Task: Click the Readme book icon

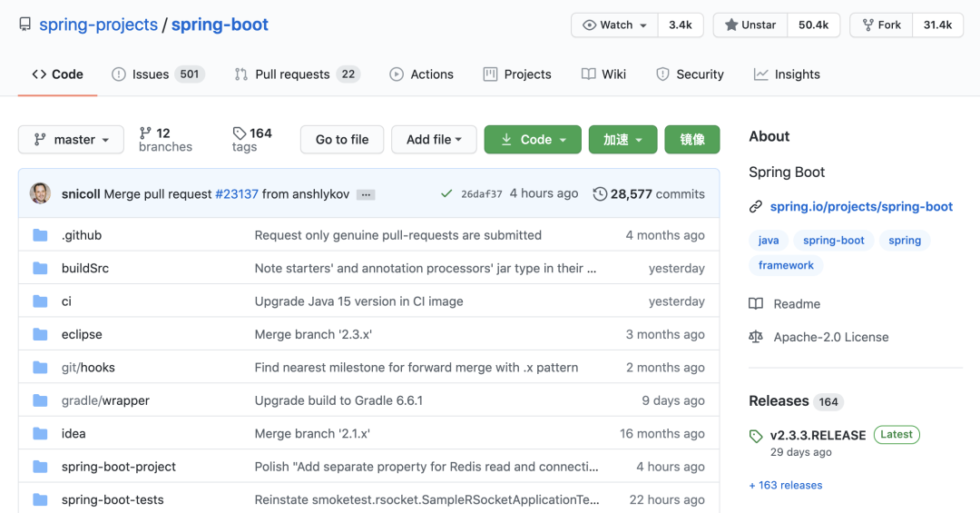Action: (x=756, y=304)
